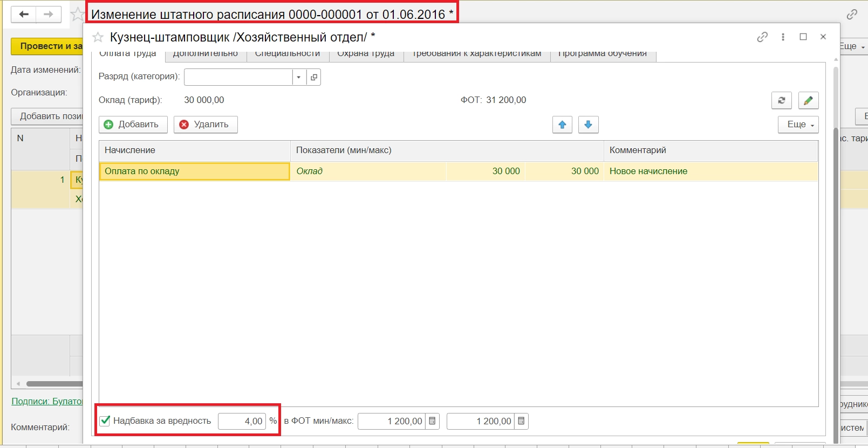Click the ФОТ minimum value field 1 200,00
Viewport: 868px width, 448px height.
392,421
